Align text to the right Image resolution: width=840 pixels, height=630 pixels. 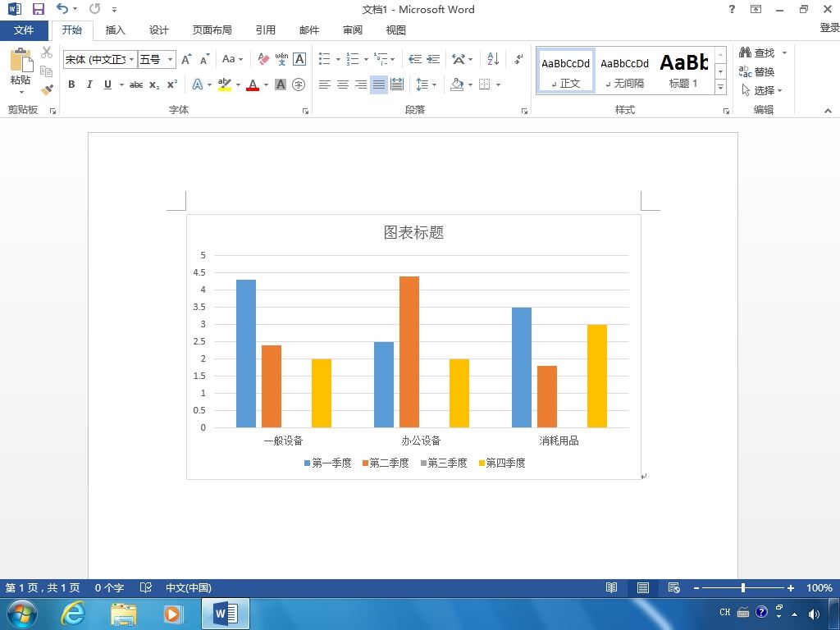361,84
